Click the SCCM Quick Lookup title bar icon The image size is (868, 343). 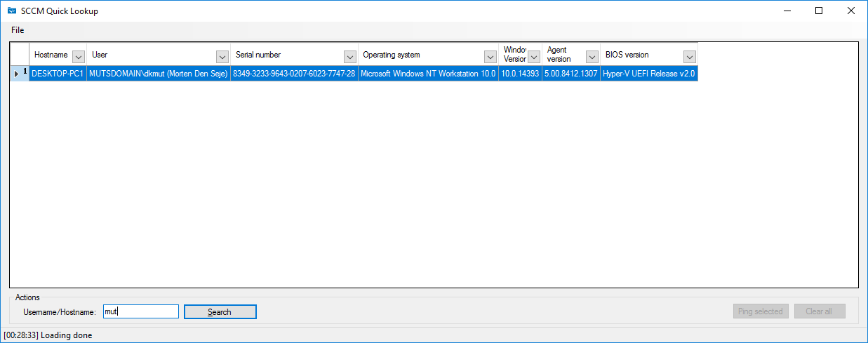pos(12,11)
